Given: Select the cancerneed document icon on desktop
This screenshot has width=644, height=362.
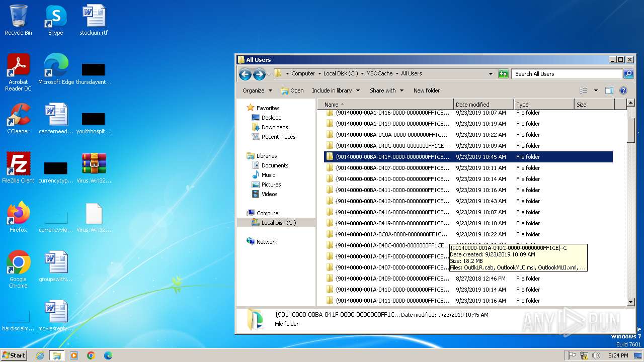Looking at the screenshot, I should coord(56,119).
